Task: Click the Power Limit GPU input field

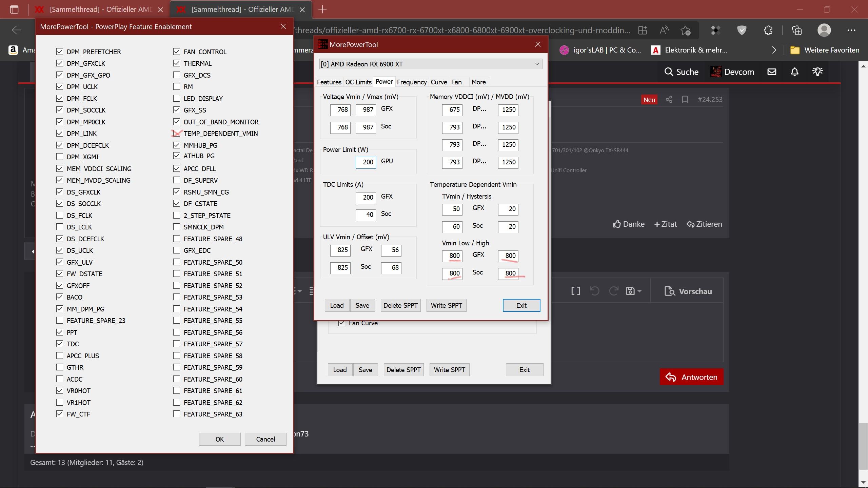Action: click(366, 162)
